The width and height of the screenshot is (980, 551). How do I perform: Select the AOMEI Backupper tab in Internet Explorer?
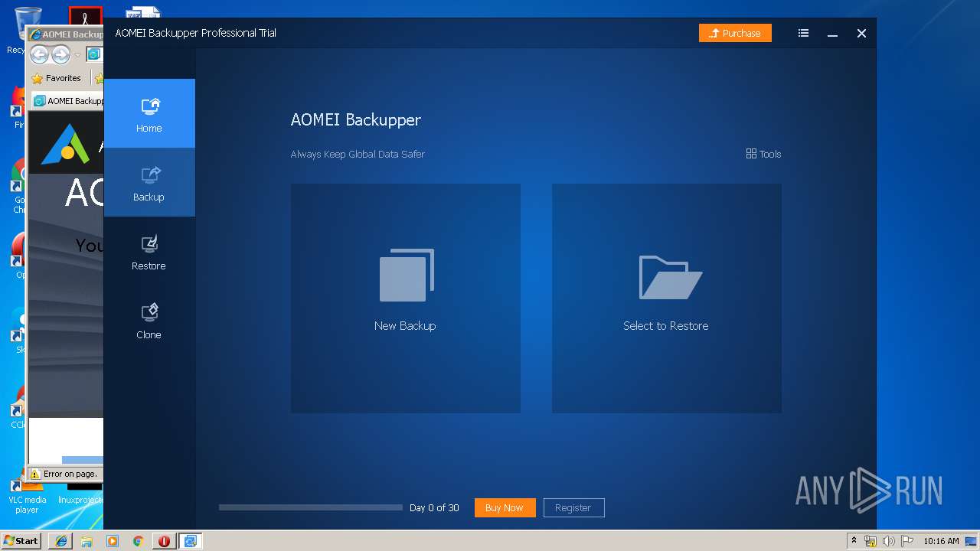(69, 100)
